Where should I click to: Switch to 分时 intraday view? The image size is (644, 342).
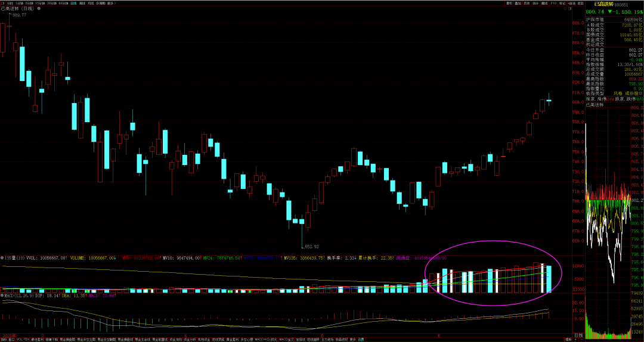click(x=10, y=4)
